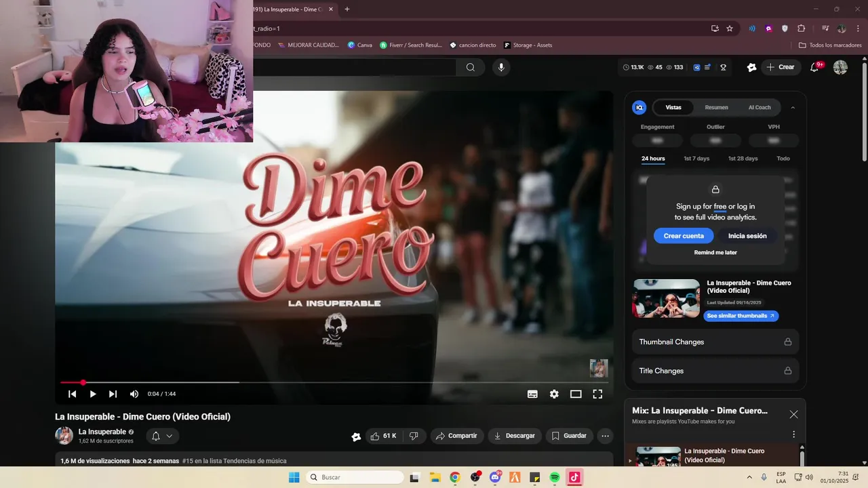Viewport: 868px width, 488px height.
Task: Open the Windows Start menu
Action: (294, 477)
